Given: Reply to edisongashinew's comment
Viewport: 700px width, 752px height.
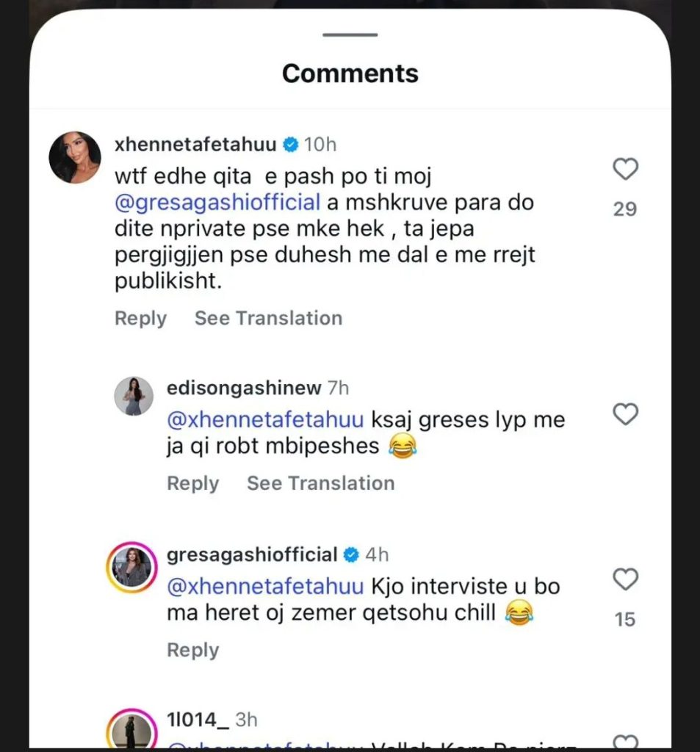Looking at the screenshot, I should click(192, 483).
